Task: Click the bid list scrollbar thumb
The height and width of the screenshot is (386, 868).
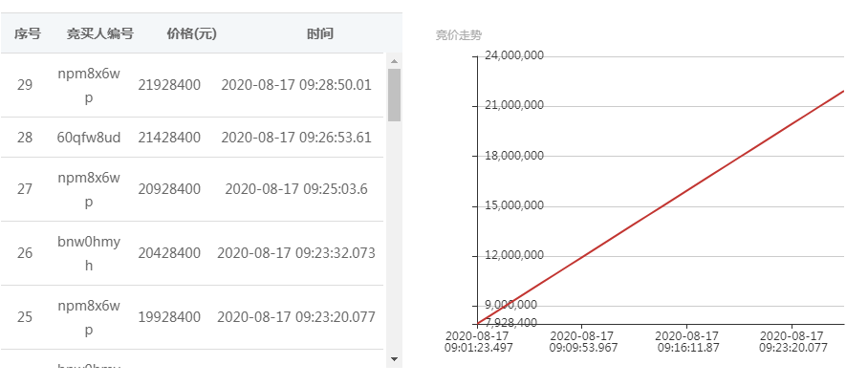Action: [394, 95]
